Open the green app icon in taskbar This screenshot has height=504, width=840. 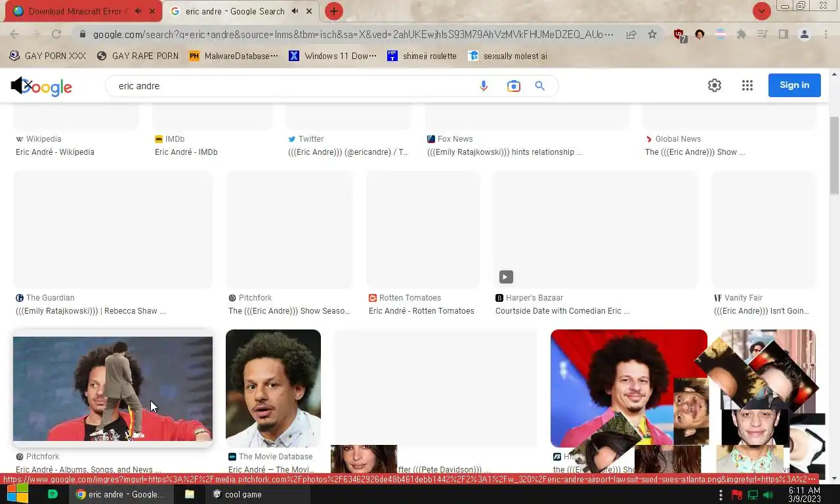pyautogui.click(x=53, y=494)
